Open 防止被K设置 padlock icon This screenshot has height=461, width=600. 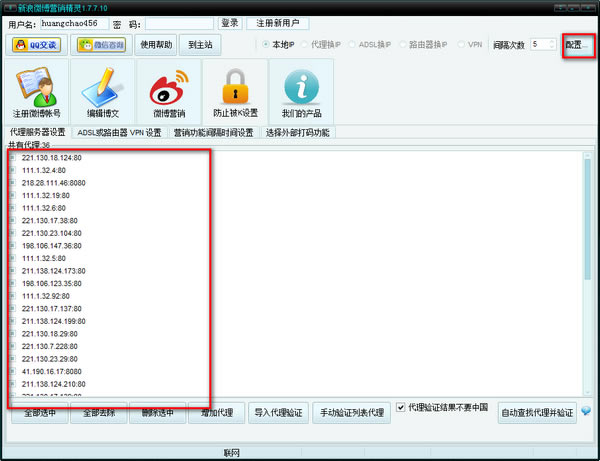pyautogui.click(x=235, y=92)
